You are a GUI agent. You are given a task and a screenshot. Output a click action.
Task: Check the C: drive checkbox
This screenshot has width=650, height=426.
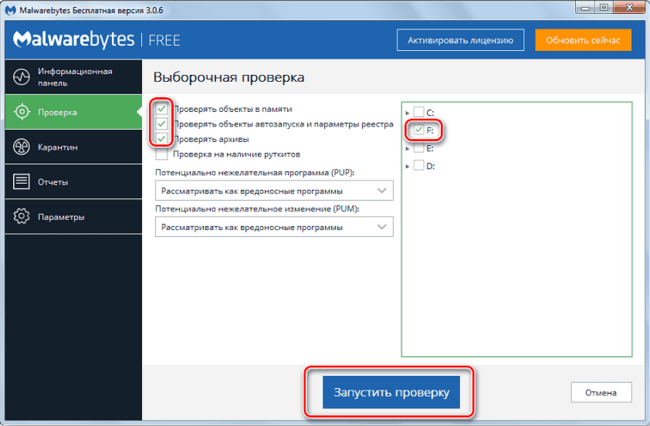coord(419,112)
